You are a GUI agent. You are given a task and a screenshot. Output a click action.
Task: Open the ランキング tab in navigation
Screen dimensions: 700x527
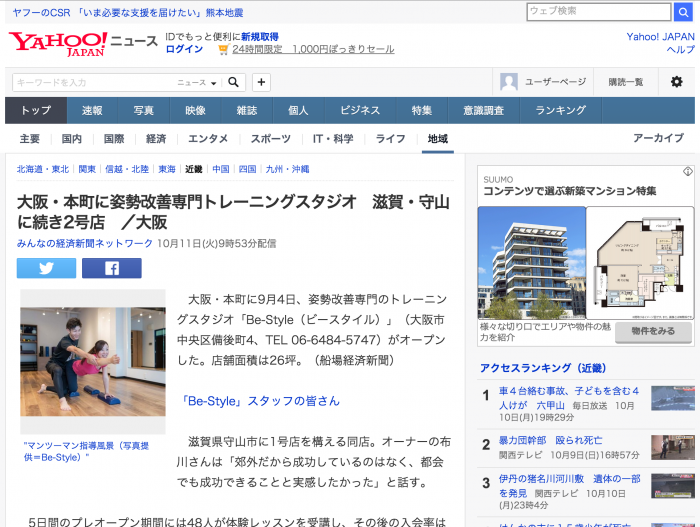560,110
